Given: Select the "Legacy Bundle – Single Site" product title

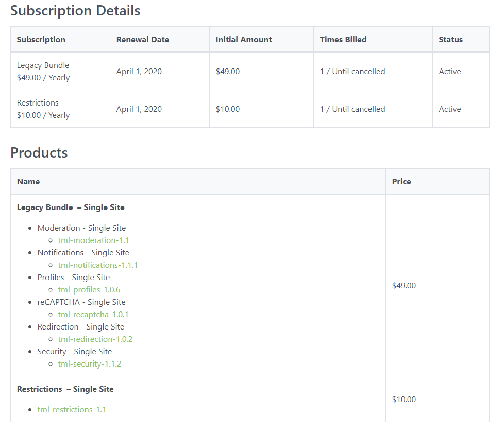Looking at the screenshot, I should coord(71,207).
